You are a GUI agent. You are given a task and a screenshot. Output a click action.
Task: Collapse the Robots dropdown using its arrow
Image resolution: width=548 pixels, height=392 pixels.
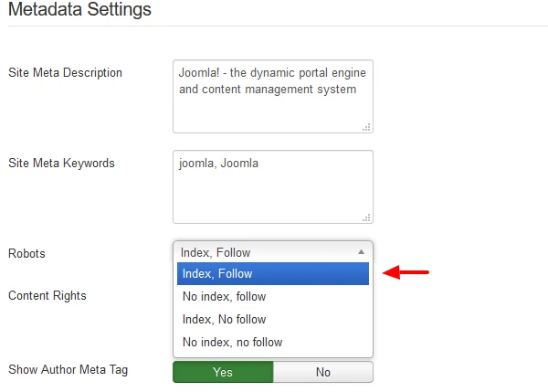(362, 252)
